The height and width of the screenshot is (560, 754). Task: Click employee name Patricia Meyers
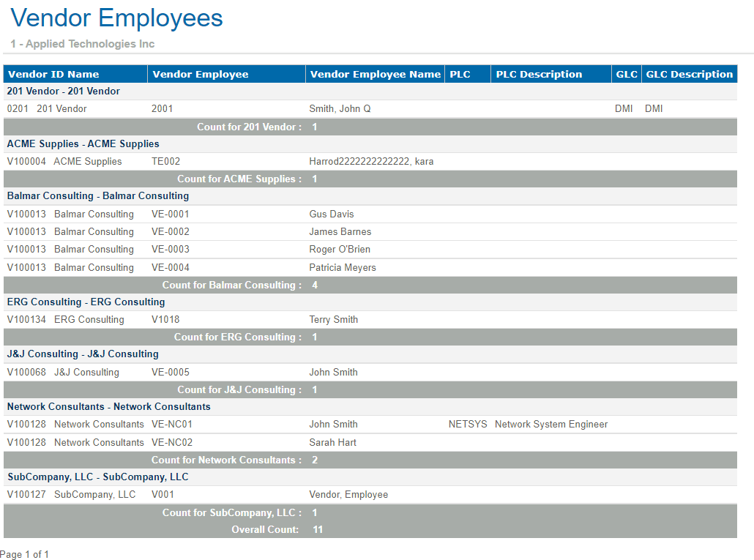pyautogui.click(x=342, y=268)
